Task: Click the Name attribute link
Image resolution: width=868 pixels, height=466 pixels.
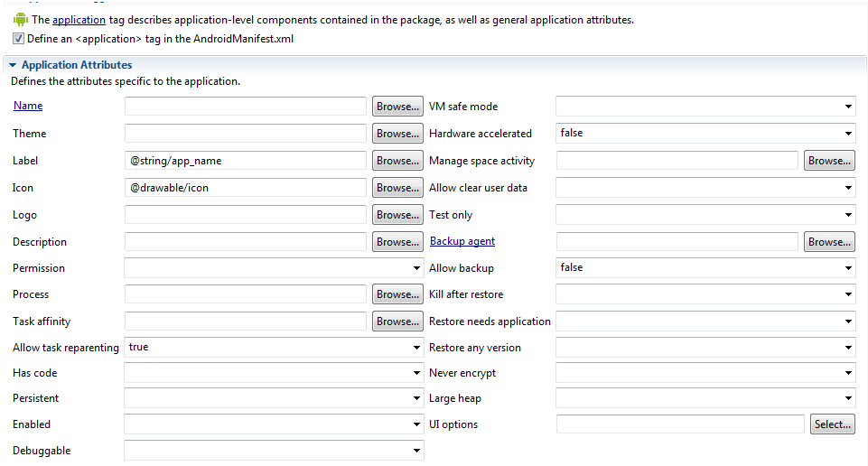Action: (28, 106)
